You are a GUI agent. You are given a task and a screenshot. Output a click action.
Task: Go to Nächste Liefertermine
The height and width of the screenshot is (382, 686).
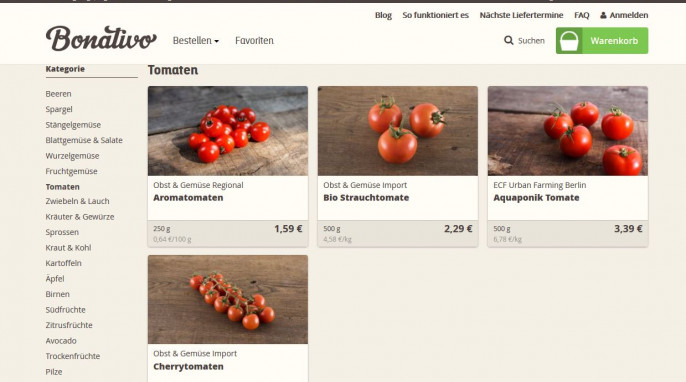(x=522, y=15)
